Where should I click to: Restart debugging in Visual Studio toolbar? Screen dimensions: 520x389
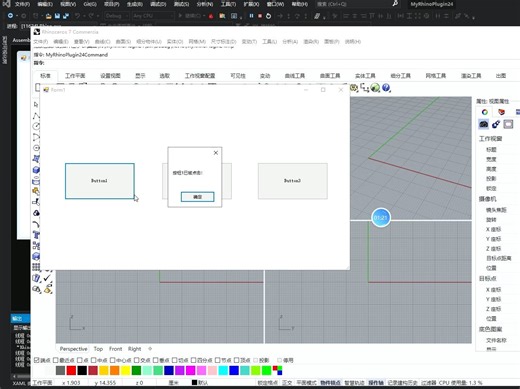(x=268, y=16)
